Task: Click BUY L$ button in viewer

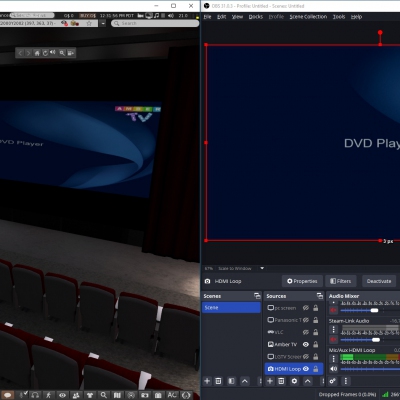Action: coord(87,15)
